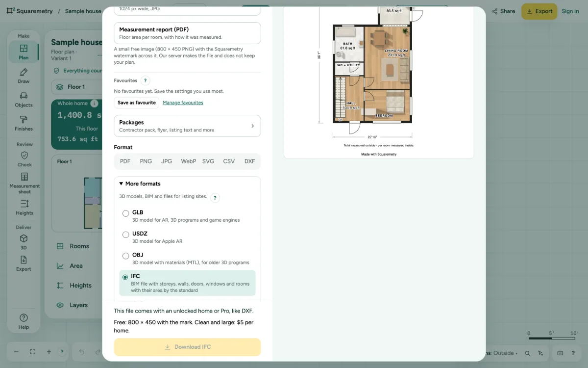Image resolution: width=588 pixels, height=368 pixels.
Task: Open the Finishes tool
Action: click(24, 123)
